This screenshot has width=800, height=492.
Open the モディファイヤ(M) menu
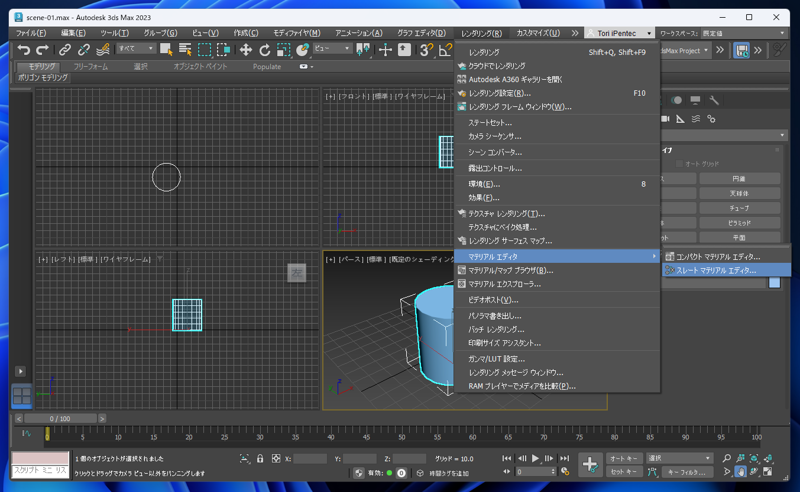(x=297, y=33)
